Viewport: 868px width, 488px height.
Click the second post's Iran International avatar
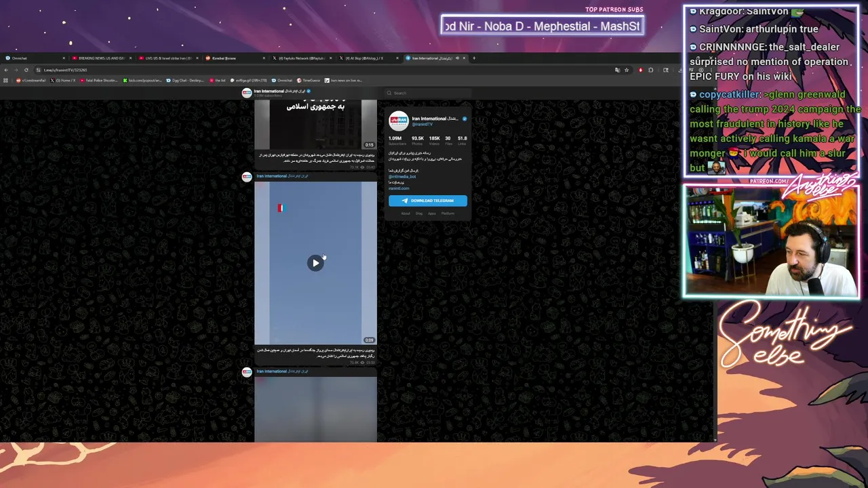coord(247,177)
